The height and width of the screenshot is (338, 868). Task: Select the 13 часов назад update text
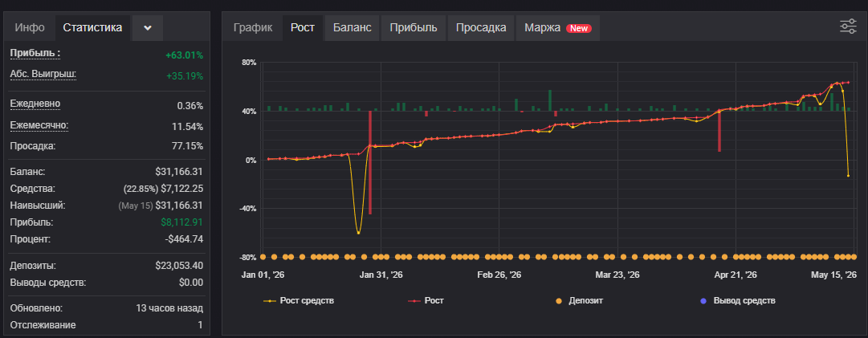coord(169,308)
